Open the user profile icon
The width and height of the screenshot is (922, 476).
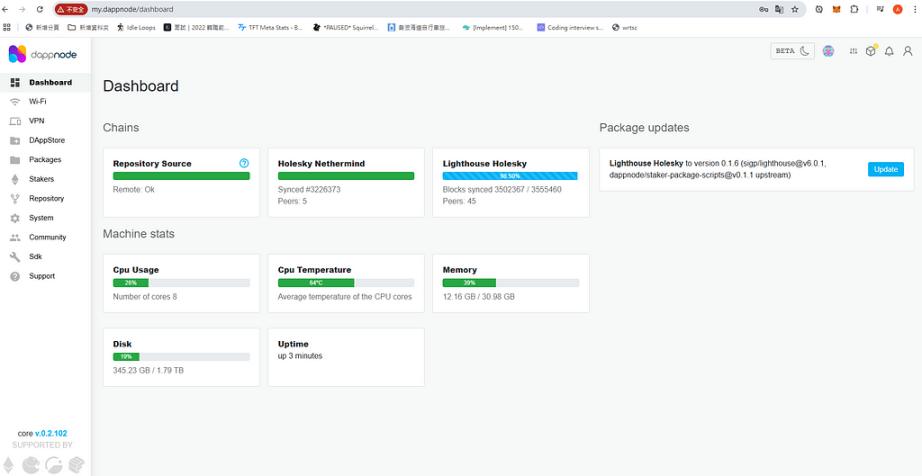[907, 51]
